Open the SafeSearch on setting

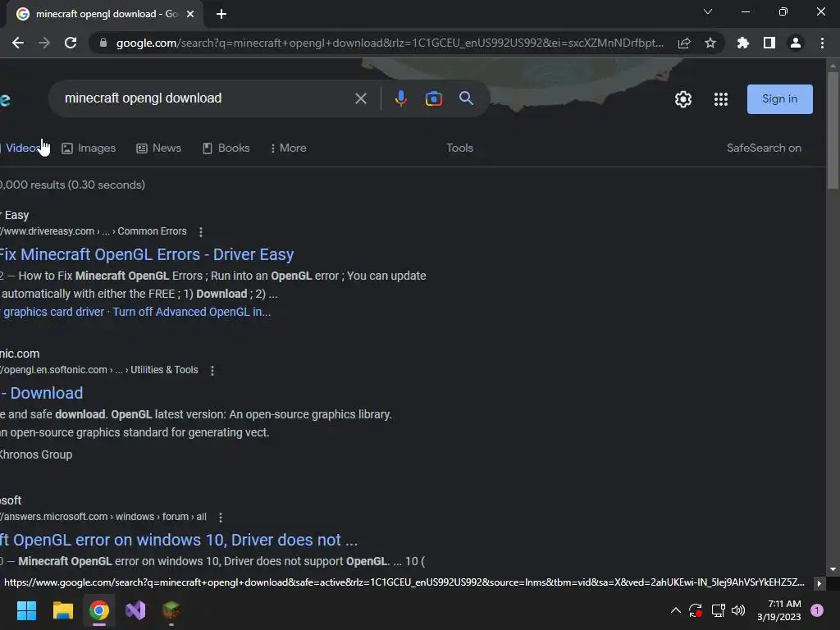[x=764, y=148]
